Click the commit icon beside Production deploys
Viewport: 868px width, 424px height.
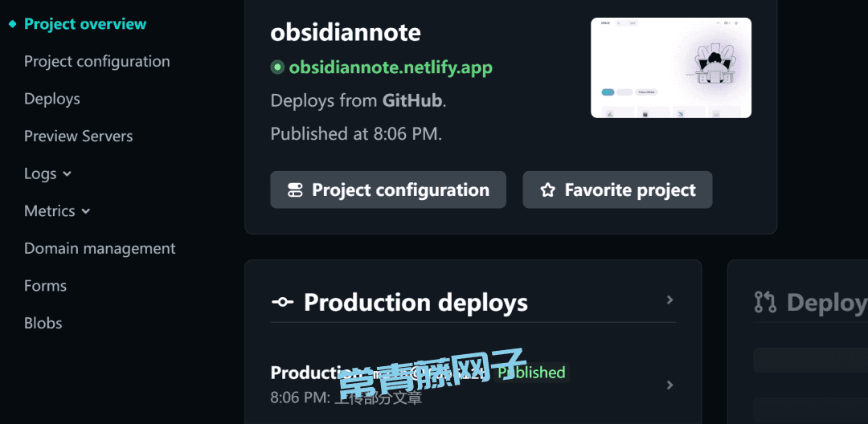[x=282, y=303]
